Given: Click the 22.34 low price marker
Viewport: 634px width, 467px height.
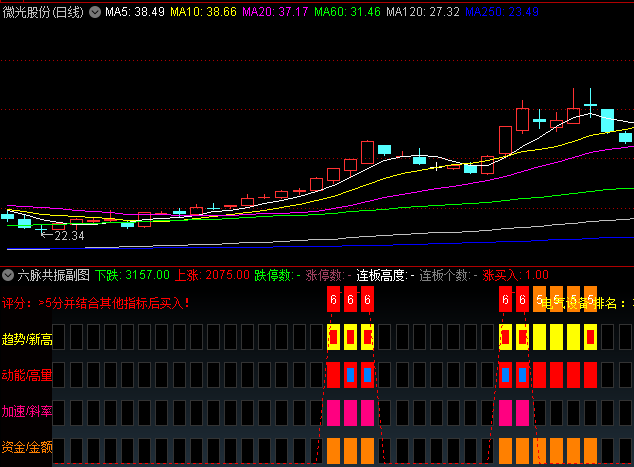Looking at the screenshot, I should pyautogui.click(x=69, y=236).
